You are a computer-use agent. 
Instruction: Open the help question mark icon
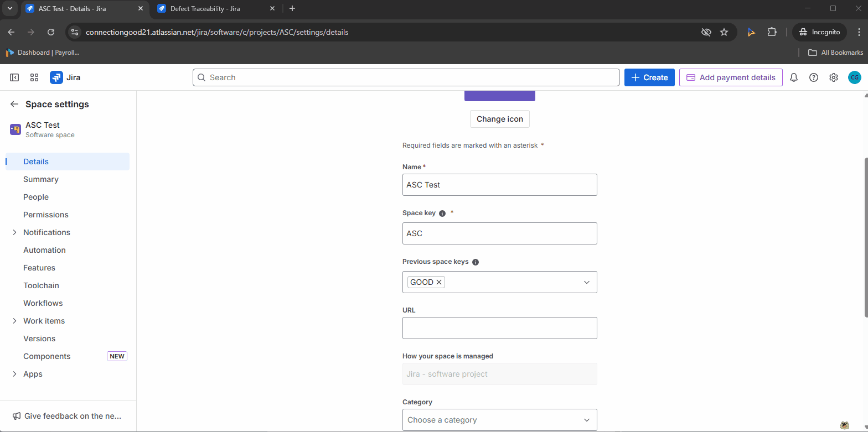[x=813, y=77]
